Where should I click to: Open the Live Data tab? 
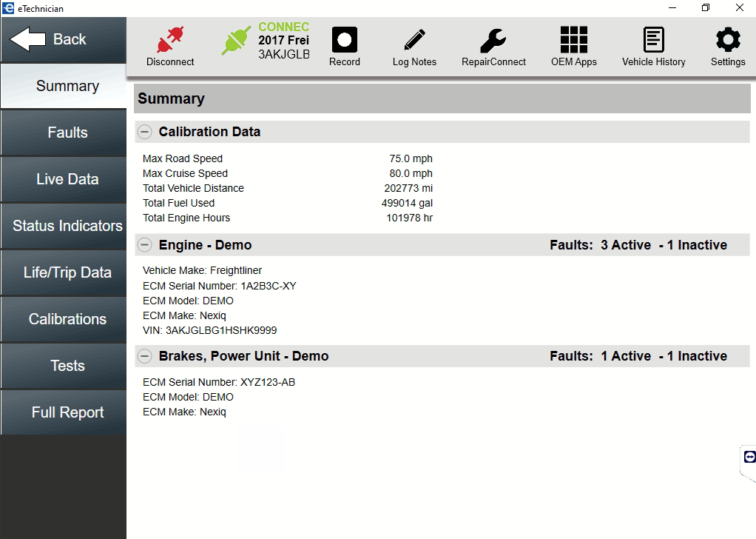(63, 179)
